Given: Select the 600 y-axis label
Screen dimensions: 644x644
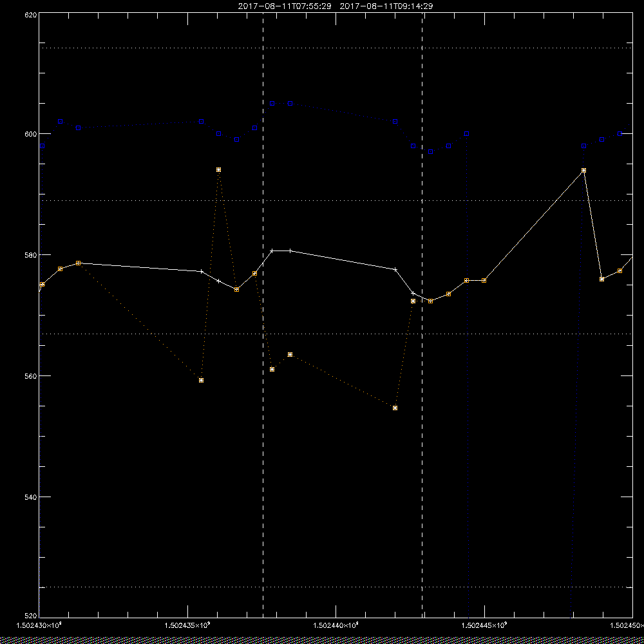Looking at the screenshot, I should click(31, 134).
